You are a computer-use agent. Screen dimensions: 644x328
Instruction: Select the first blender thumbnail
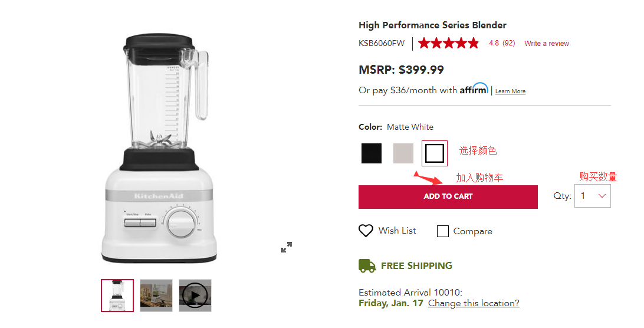117,296
